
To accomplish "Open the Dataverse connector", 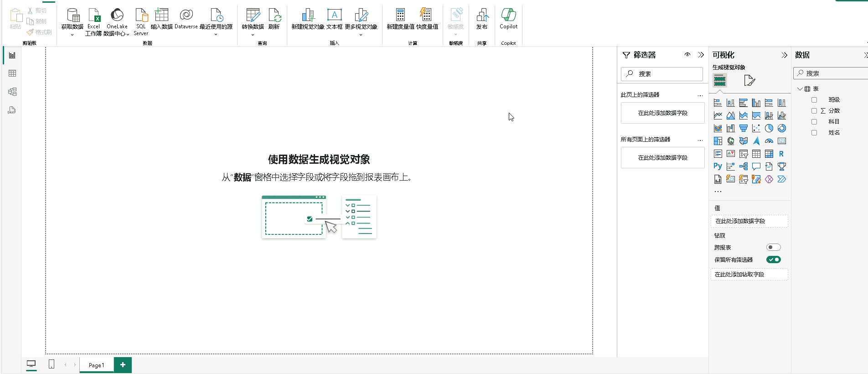I will pos(186,18).
